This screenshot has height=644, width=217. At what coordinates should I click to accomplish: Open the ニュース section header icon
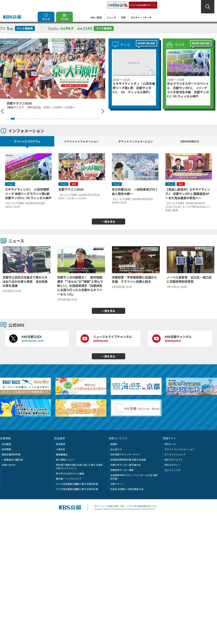click(x=4, y=241)
